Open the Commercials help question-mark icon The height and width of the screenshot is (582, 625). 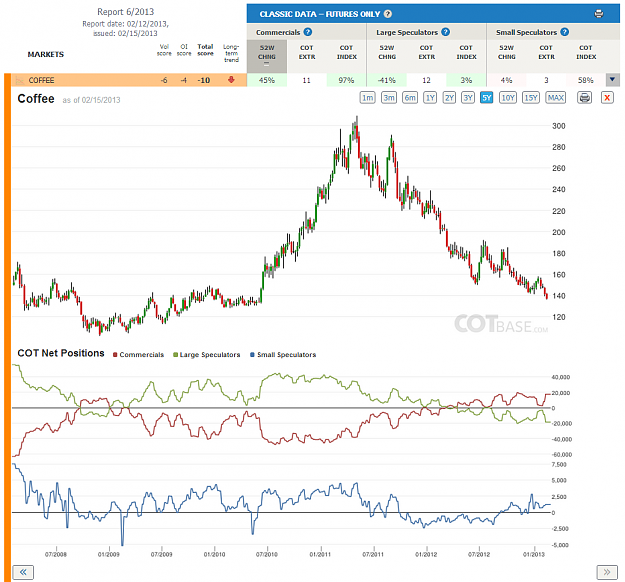click(308, 32)
